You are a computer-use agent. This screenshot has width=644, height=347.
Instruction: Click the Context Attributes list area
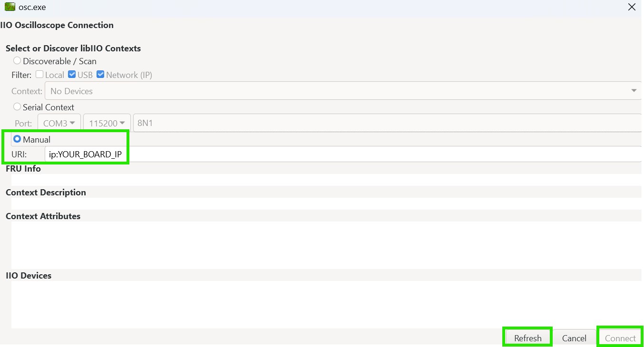click(x=326, y=245)
